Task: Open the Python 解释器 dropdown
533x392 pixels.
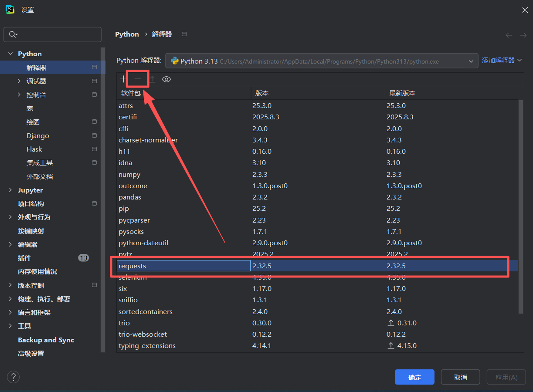Action: click(x=322, y=61)
